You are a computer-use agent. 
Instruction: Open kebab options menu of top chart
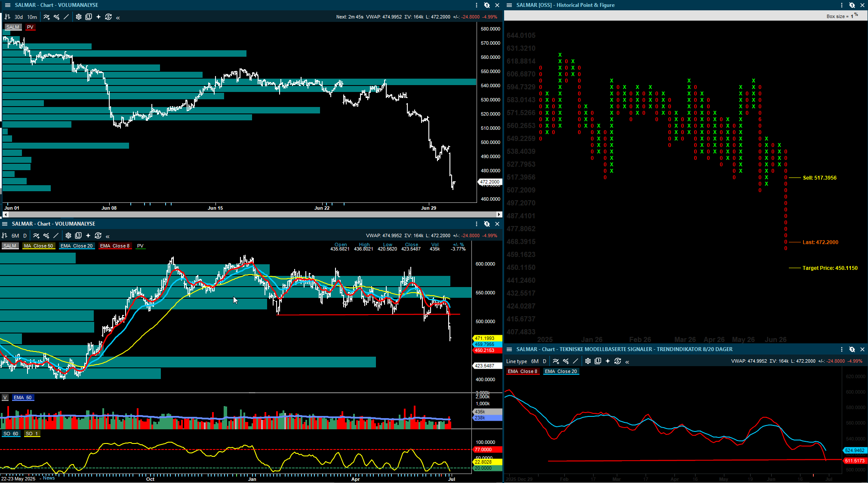click(477, 5)
